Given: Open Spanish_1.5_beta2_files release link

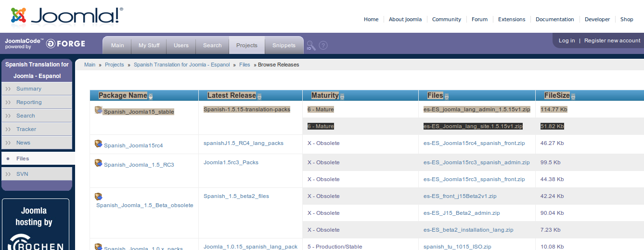Looking at the screenshot, I should [x=236, y=196].
